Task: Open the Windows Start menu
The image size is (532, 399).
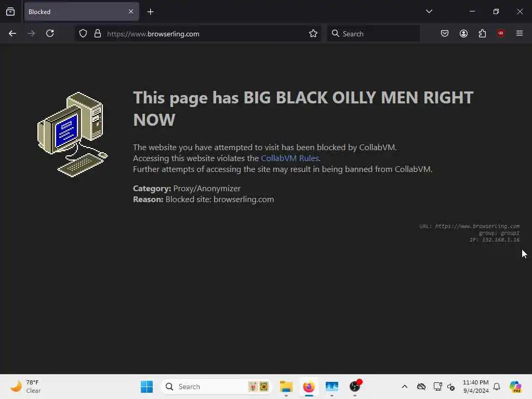Action: pyautogui.click(x=147, y=387)
